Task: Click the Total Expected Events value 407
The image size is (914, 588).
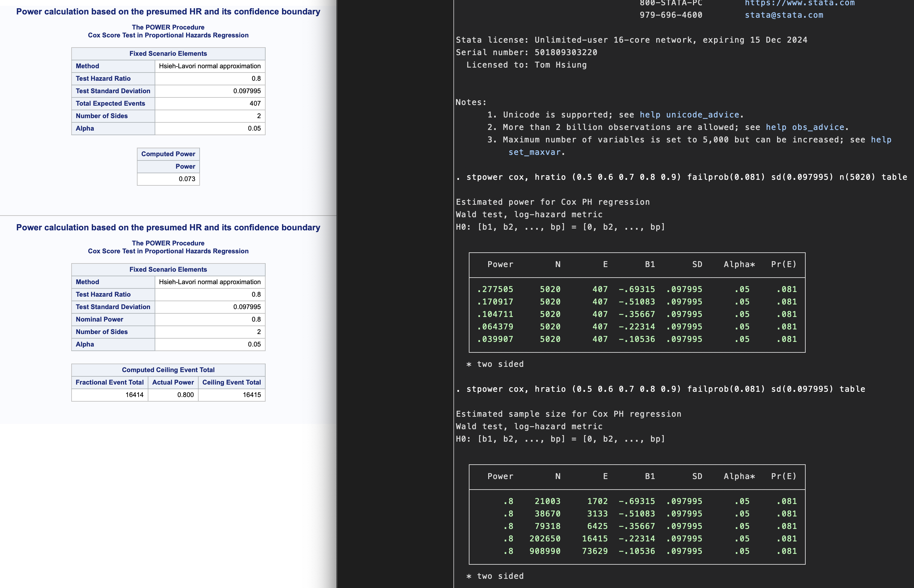Action: pyautogui.click(x=255, y=103)
